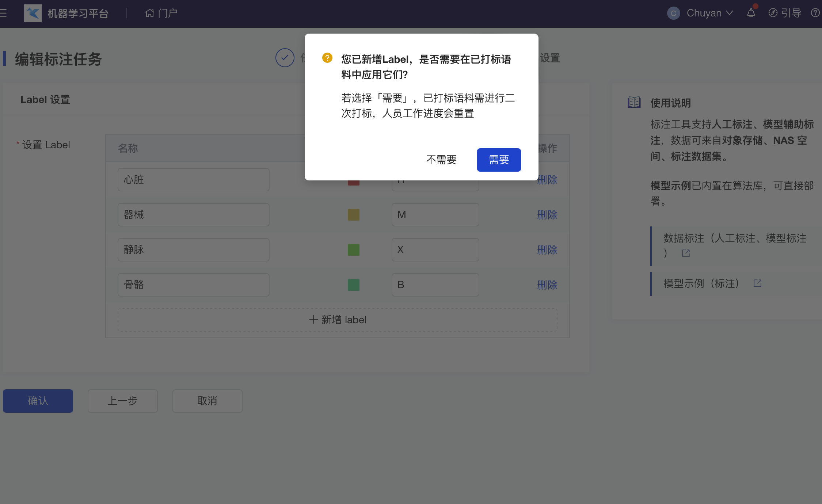Expand the Chuyan account dropdown arrow
The image size is (822, 504).
(730, 13)
